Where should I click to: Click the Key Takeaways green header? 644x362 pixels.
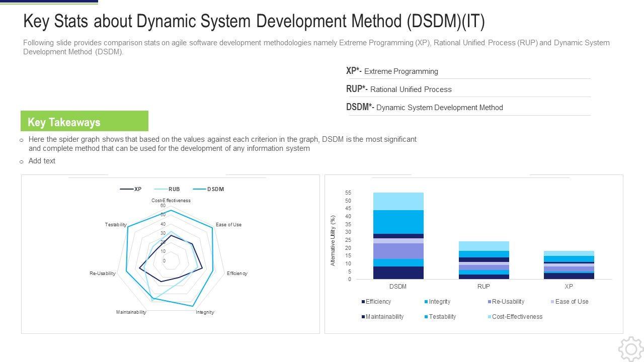[x=85, y=122]
